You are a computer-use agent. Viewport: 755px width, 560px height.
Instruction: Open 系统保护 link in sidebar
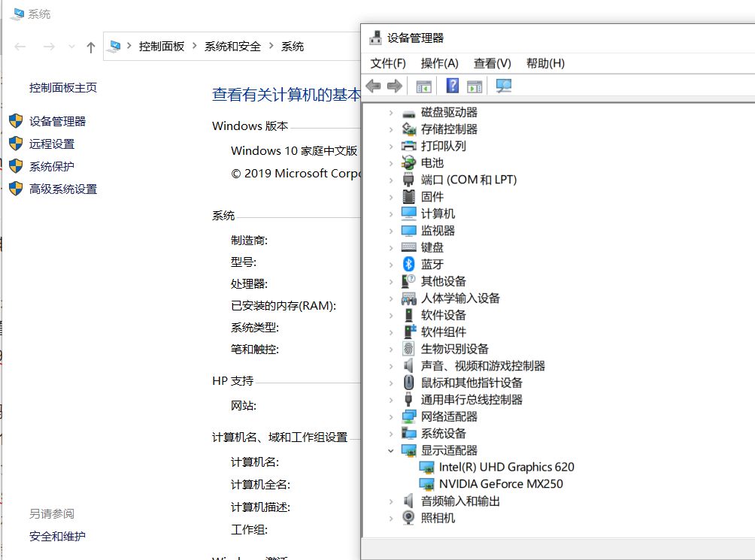click(x=52, y=166)
